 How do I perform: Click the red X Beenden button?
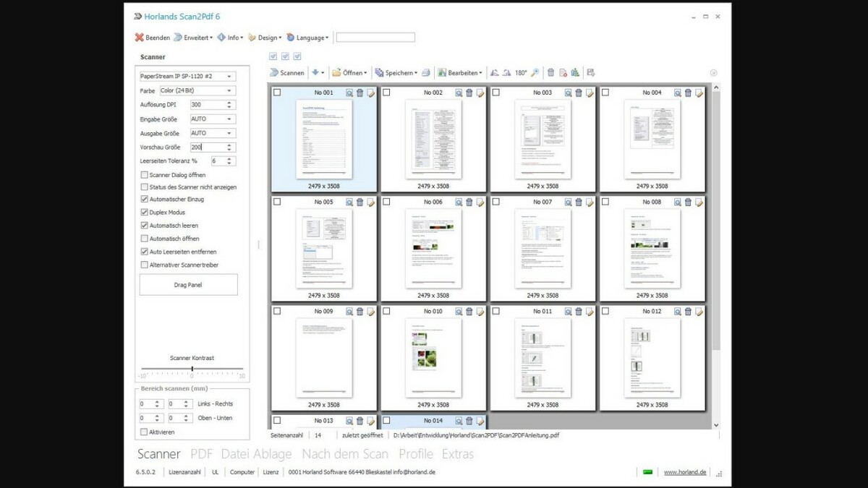[x=153, y=38]
